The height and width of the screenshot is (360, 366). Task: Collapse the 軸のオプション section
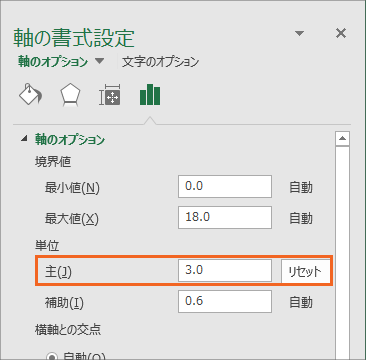pyautogui.click(x=24, y=139)
